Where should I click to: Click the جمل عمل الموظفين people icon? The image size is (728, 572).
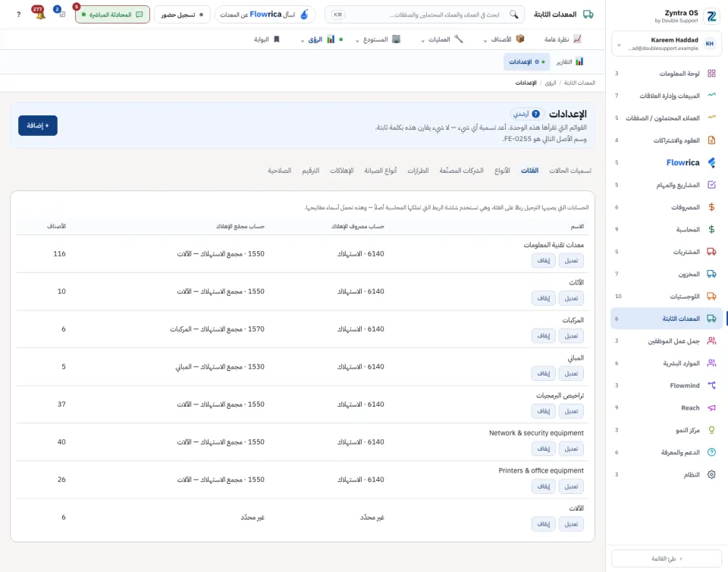click(711, 341)
